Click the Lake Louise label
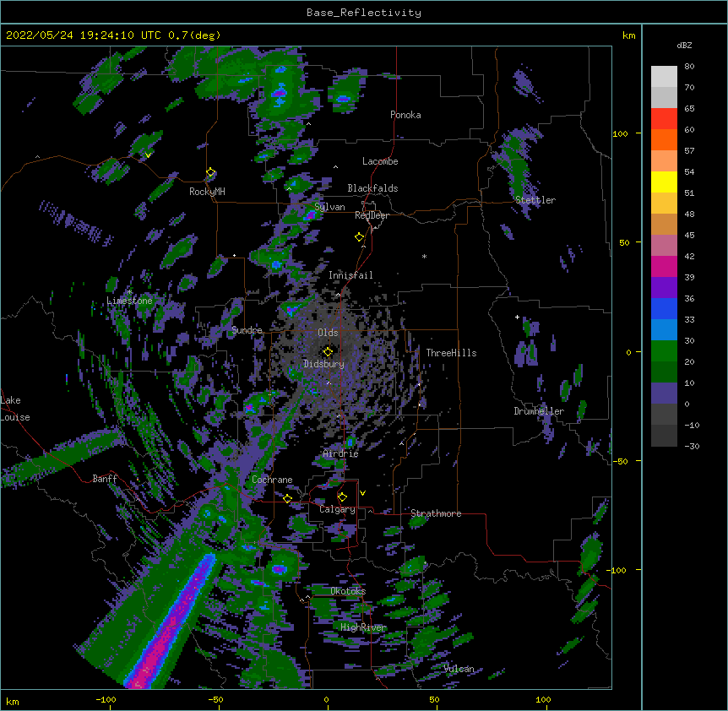This screenshot has height=711, width=728. (x=15, y=409)
